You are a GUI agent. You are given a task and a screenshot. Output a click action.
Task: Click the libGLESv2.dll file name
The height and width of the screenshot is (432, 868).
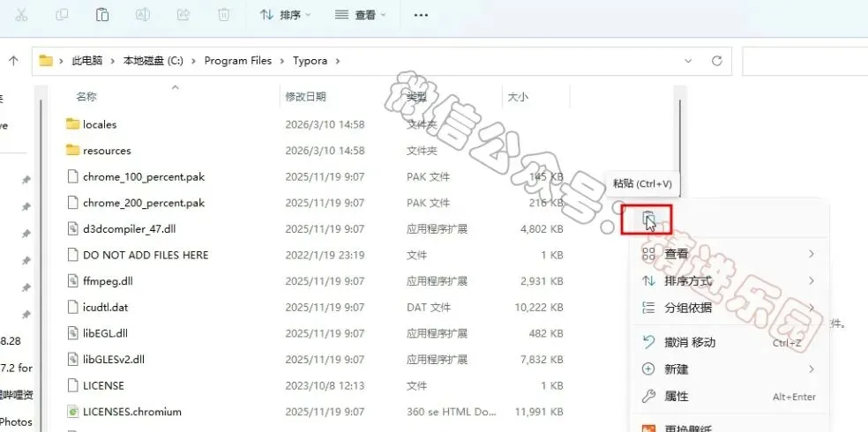point(114,360)
